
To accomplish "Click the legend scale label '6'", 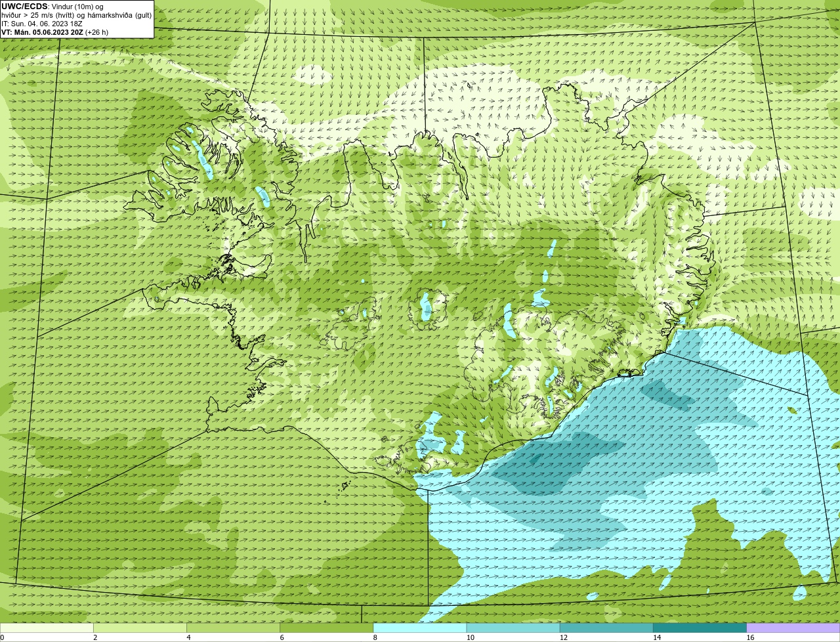I will point(282,637).
